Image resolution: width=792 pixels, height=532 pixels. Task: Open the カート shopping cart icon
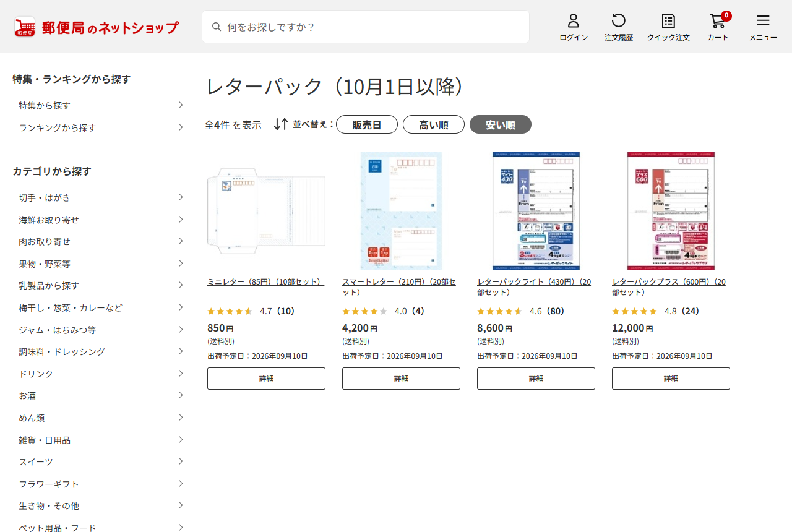coord(718,27)
